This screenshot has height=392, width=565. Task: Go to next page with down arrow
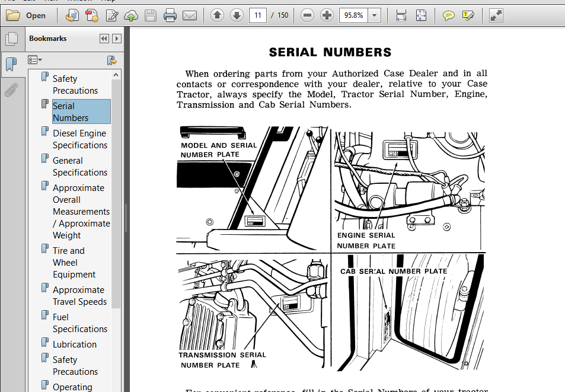pyautogui.click(x=237, y=15)
